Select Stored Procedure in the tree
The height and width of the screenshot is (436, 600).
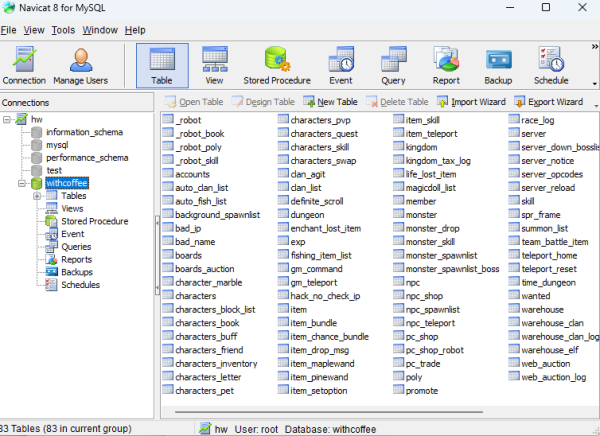pos(87,221)
